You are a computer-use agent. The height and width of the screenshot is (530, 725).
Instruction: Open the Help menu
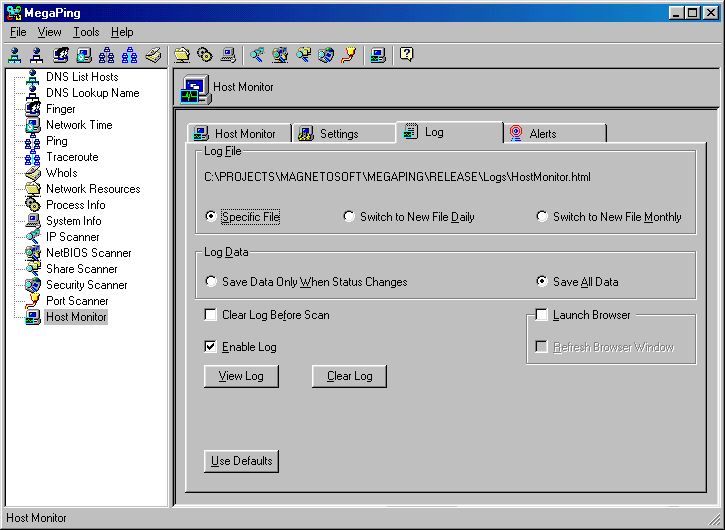coord(122,32)
